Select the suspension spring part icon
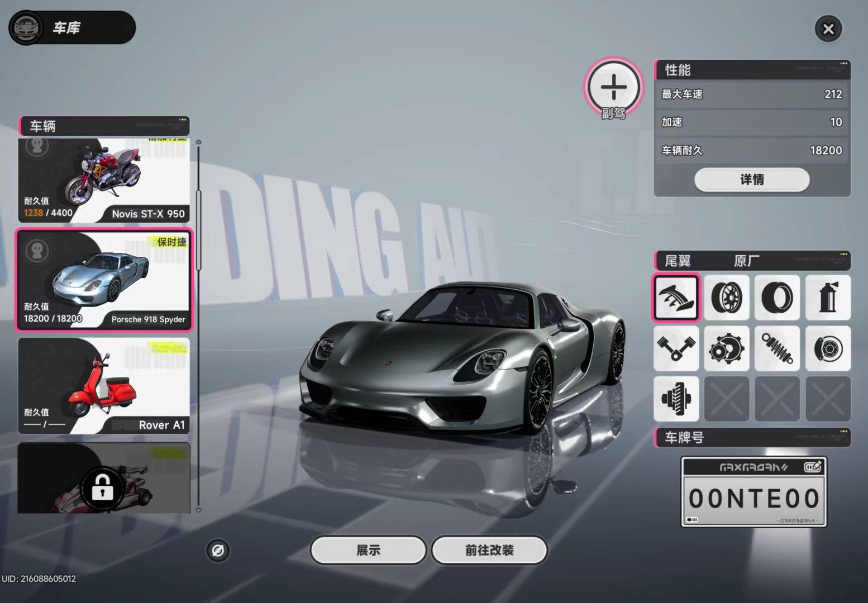This screenshot has height=603, width=868. [777, 348]
